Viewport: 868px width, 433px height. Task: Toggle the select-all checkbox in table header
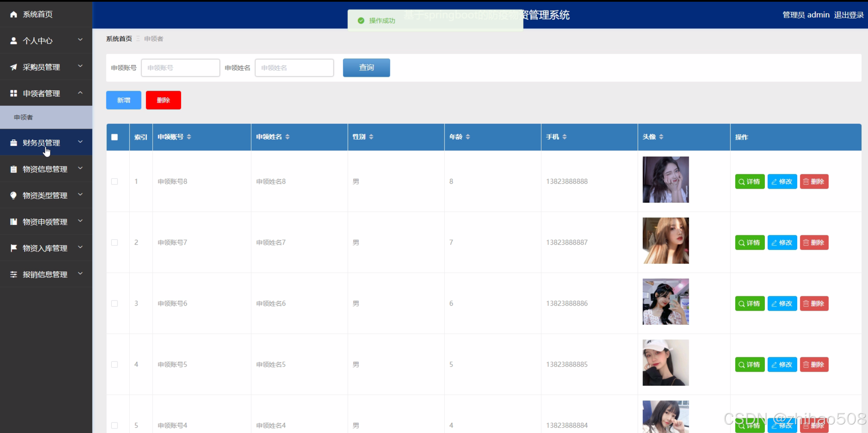click(x=114, y=137)
